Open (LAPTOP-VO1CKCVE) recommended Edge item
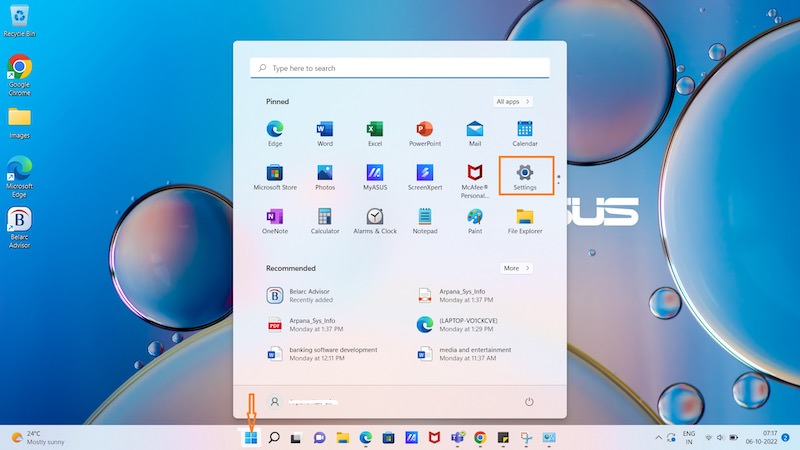 pyautogui.click(x=457, y=324)
